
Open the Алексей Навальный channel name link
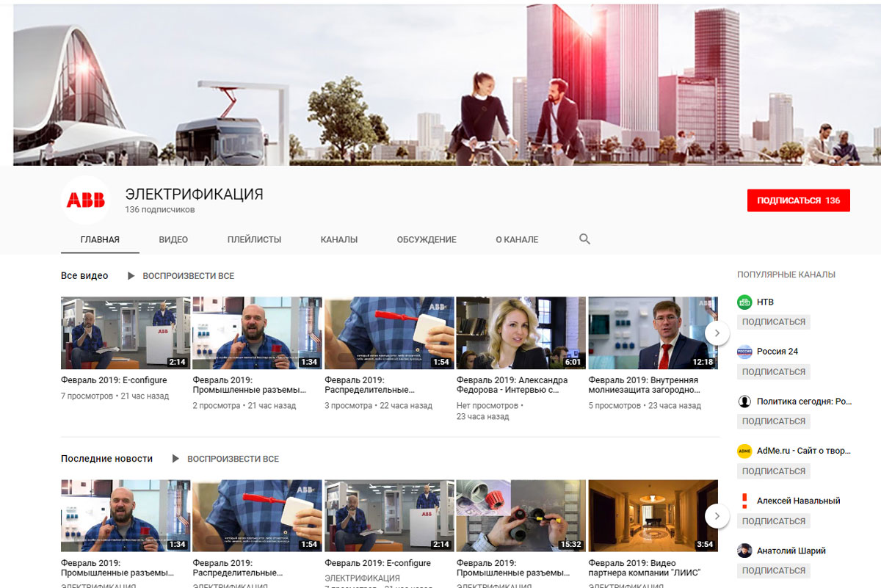799,501
